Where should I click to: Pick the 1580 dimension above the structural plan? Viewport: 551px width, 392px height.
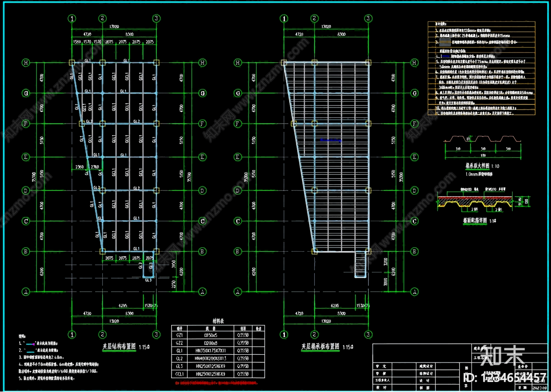pos(77,42)
